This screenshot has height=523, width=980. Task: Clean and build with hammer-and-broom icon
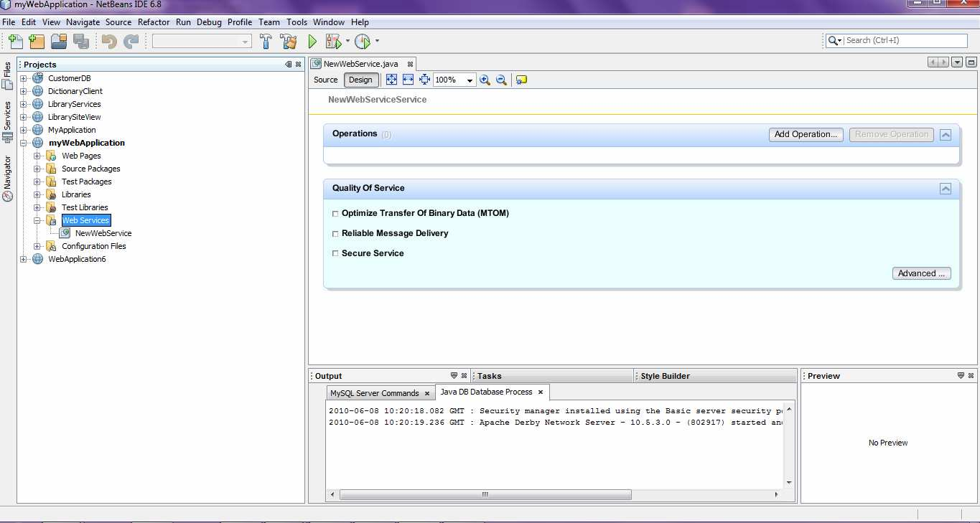tap(289, 42)
